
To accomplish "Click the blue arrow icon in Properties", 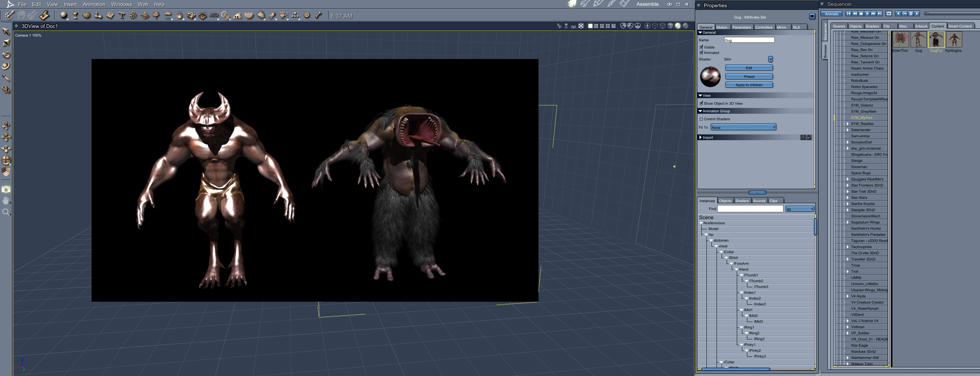I will pos(812,16).
